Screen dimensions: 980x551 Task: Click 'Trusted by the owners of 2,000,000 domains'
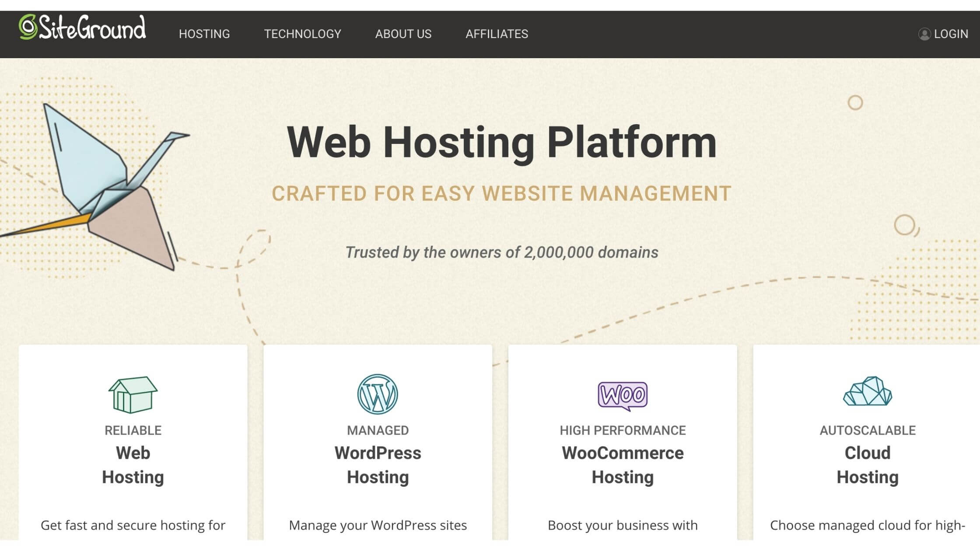[502, 252]
